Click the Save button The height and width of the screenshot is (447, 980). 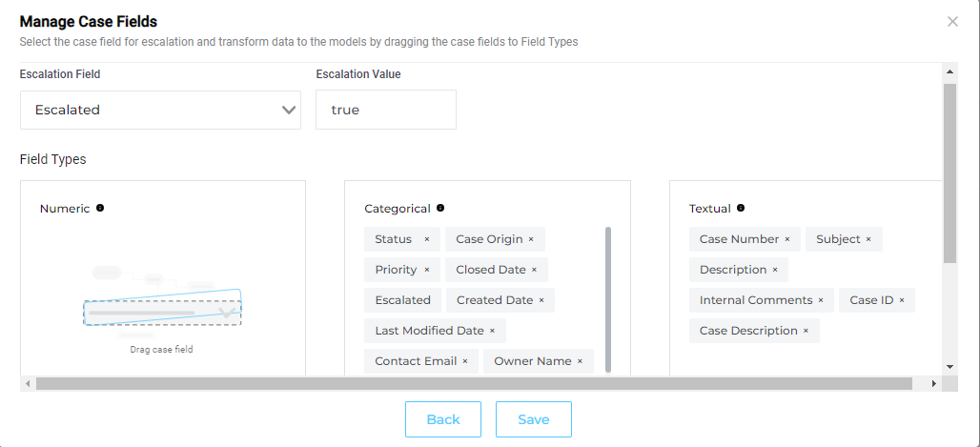[x=534, y=419]
